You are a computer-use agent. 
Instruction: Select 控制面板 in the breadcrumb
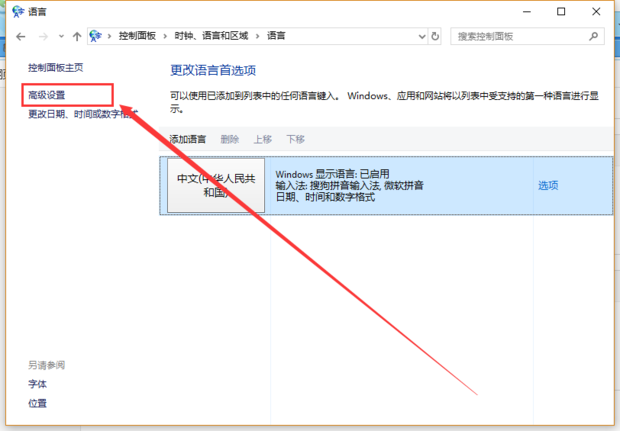(137, 36)
